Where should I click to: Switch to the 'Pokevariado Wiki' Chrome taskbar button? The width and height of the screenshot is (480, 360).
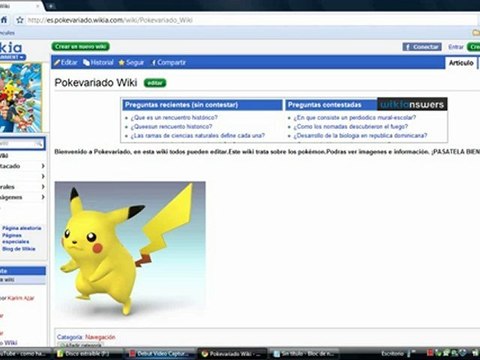pyautogui.click(x=232, y=354)
